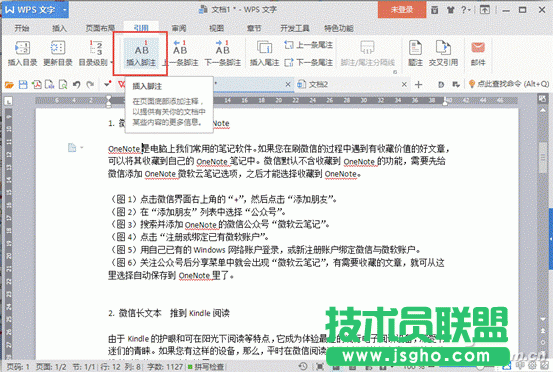Switch to the 特色功能 tab
Image resolution: width=553 pixels, height=372 pixels.
339,28
